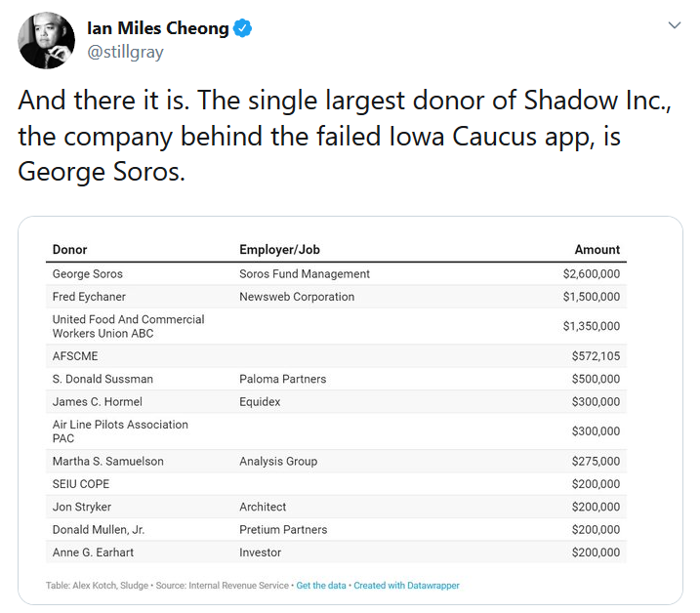Click the Donor column header
The image size is (700, 613).
tap(69, 250)
